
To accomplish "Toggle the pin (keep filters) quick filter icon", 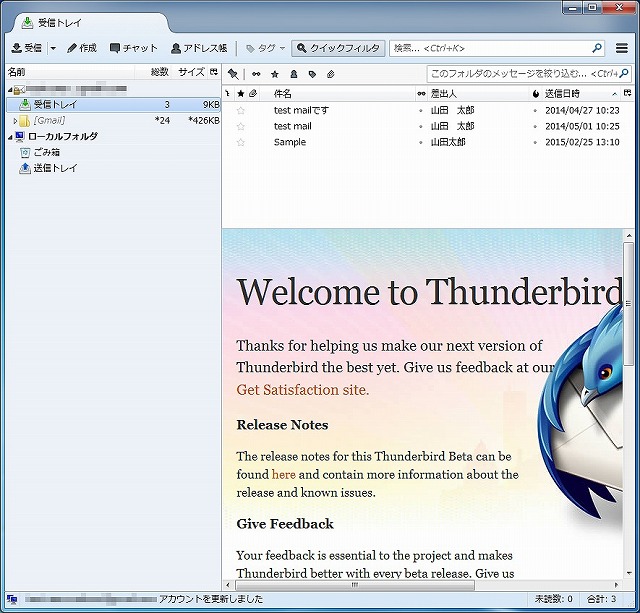I will pos(233,74).
